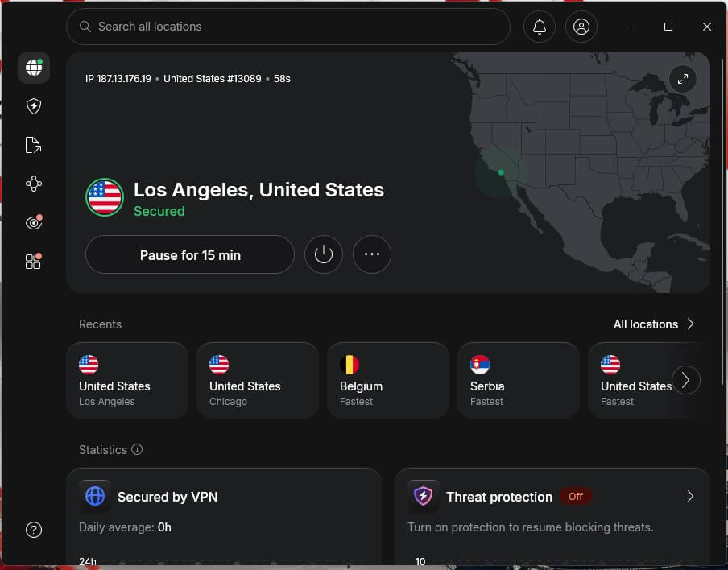Viewport: 728px width, 570px height.
Task: Focus the Search all locations field
Action: (x=288, y=27)
